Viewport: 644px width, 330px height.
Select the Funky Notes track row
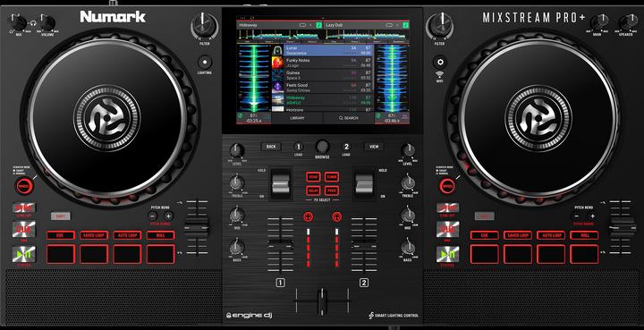[328, 63]
